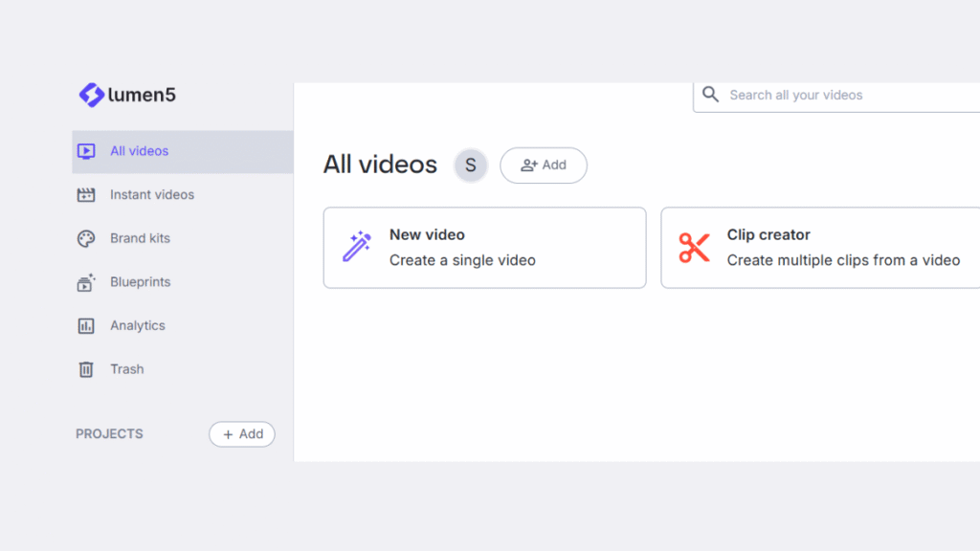Open the Trash section
Screen dimensions: 980x551
click(127, 369)
